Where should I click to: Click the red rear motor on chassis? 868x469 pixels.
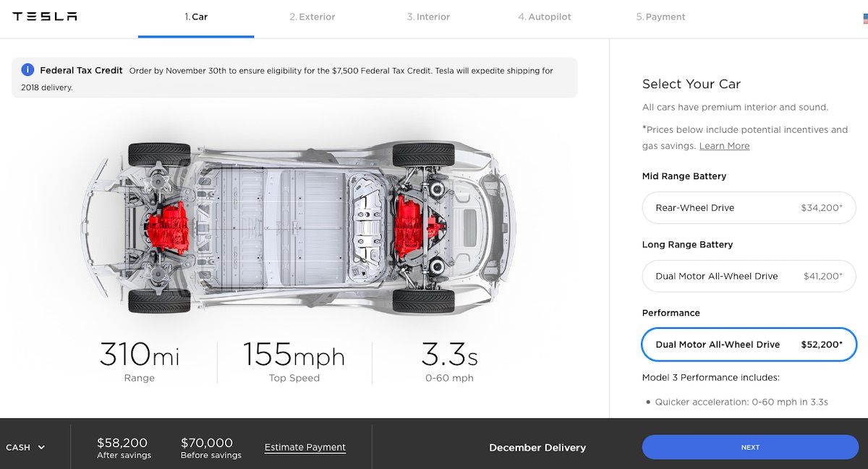point(168,223)
